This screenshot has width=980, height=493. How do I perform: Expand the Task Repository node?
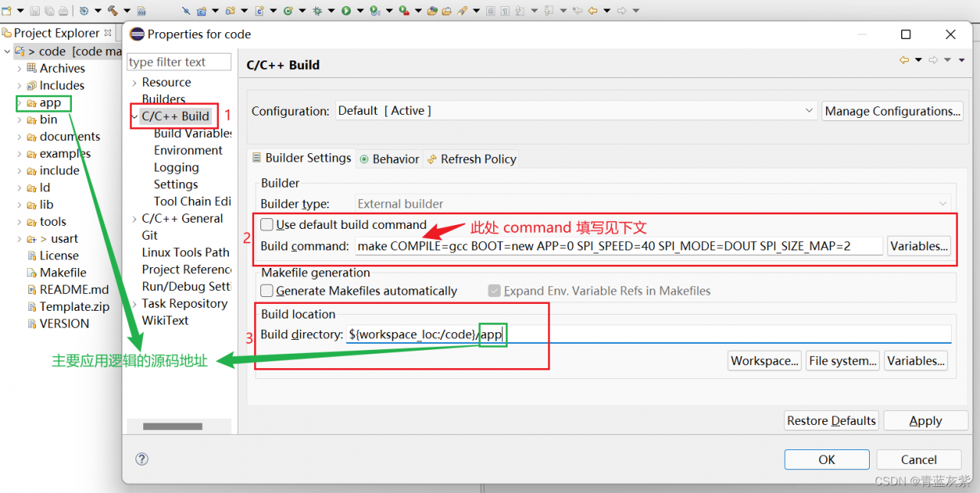tap(135, 303)
